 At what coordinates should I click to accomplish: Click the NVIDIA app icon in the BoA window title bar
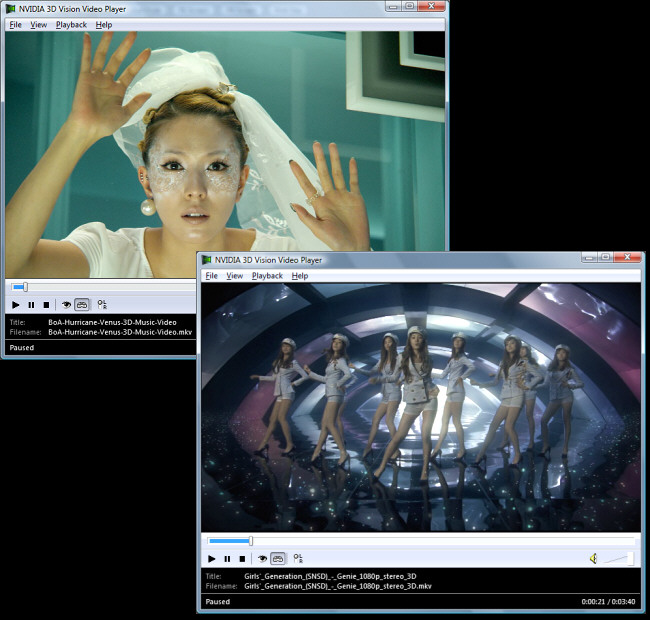click(10, 9)
